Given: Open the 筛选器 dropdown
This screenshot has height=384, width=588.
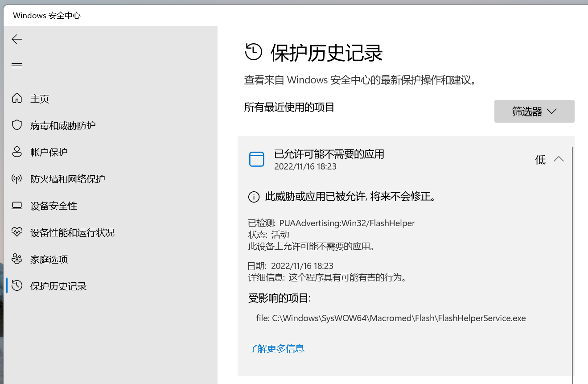Looking at the screenshot, I should tap(534, 111).
